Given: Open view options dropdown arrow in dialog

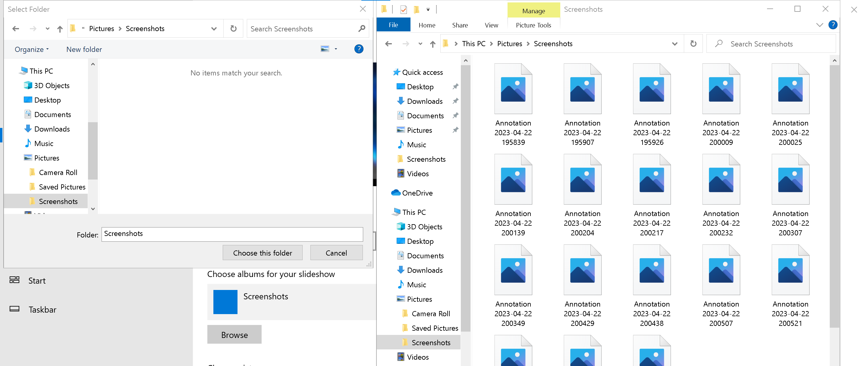Looking at the screenshot, I should [336, 49].
